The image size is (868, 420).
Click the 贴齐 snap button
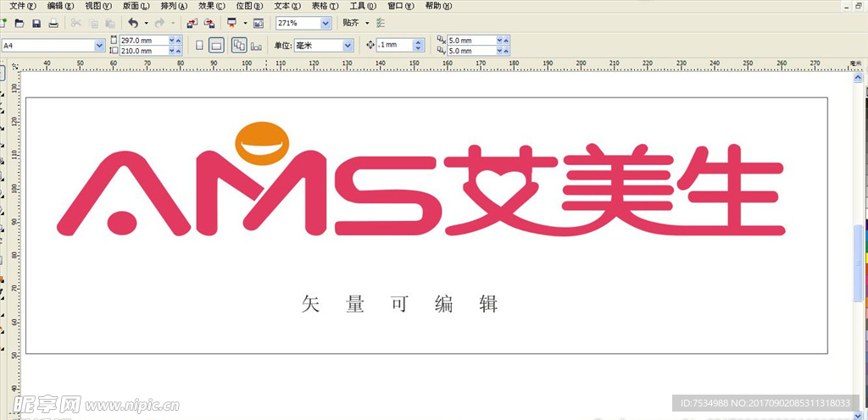tap(349, 23)
